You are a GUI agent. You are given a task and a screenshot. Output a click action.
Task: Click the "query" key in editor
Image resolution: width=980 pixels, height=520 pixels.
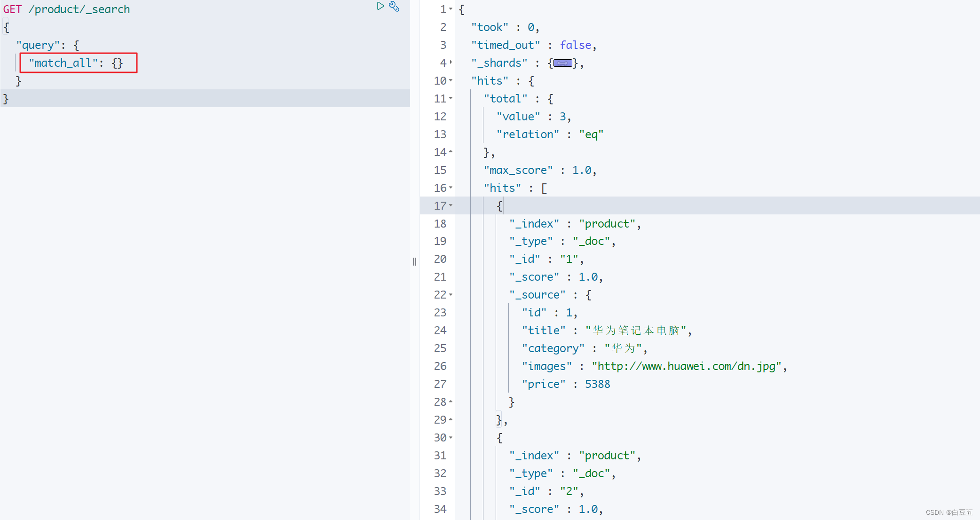(38, 45)
